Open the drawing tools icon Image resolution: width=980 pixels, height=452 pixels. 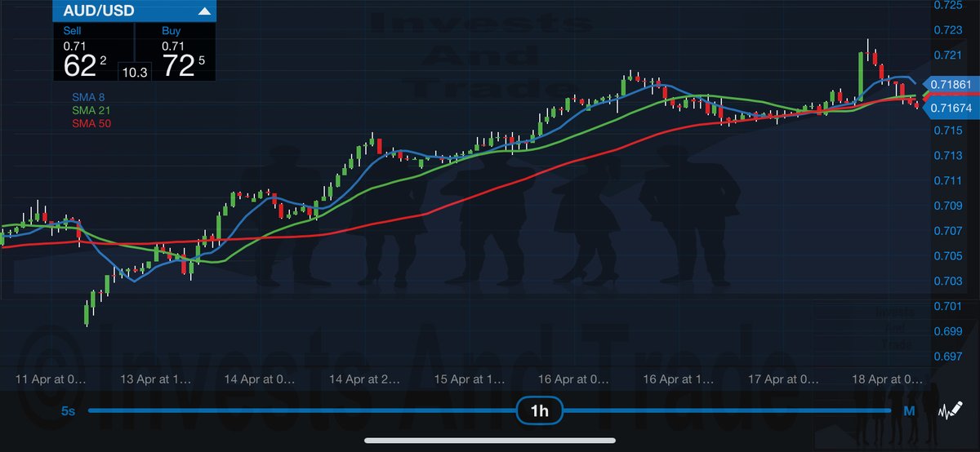(949, 411)
